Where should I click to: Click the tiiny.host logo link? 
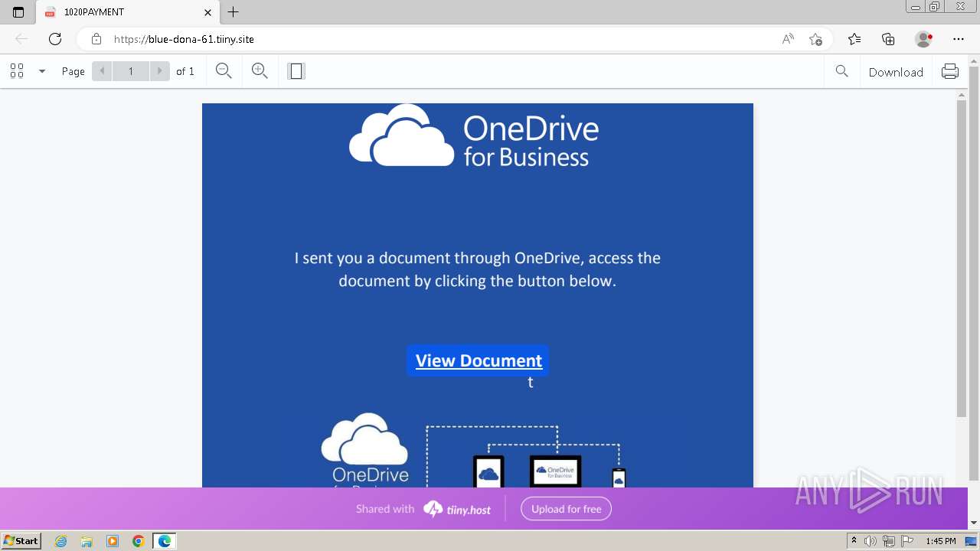click(457, 509)
